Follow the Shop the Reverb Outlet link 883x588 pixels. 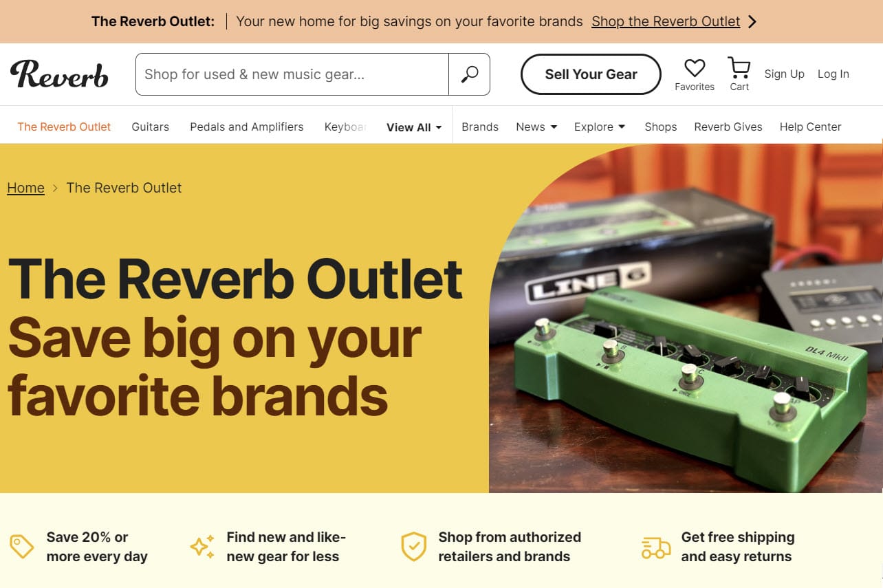[666, 21]
